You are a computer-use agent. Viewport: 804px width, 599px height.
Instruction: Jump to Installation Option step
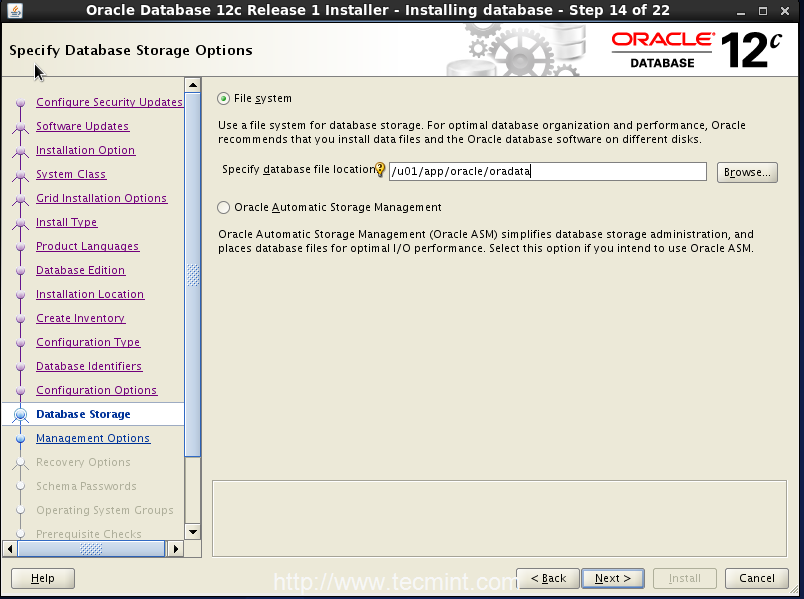point(86,150)
